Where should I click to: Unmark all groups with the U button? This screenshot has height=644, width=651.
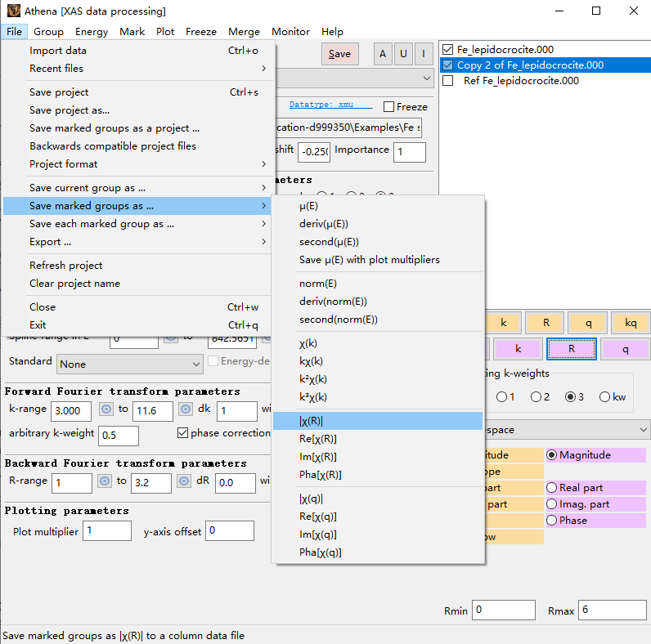pyautogui.click(x=403, y=54)
